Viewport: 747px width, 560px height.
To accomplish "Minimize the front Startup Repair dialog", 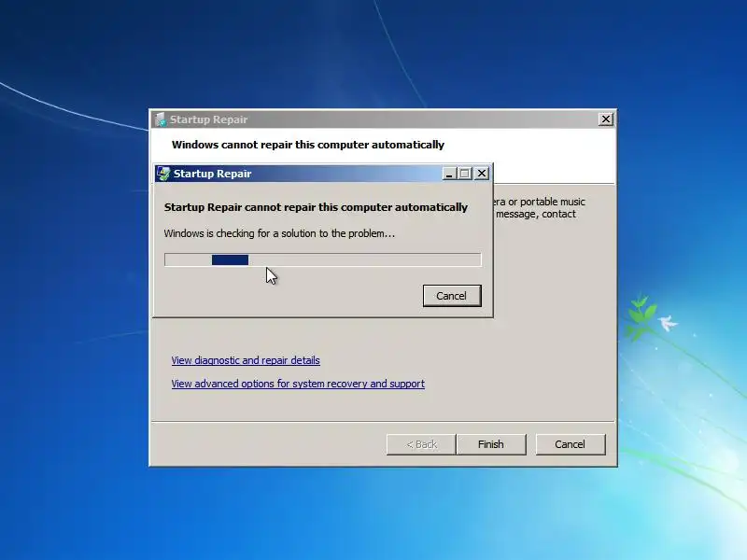I will point(449,174).
